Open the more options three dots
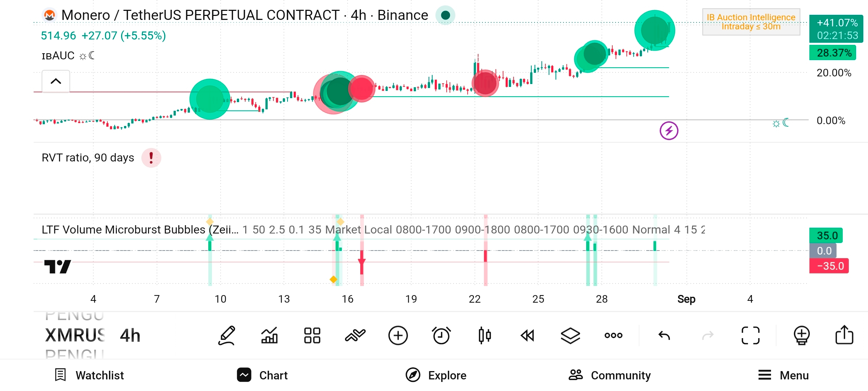Image resolution: width=868 pixels, height=391 pixels. click(x=613, y=336)
